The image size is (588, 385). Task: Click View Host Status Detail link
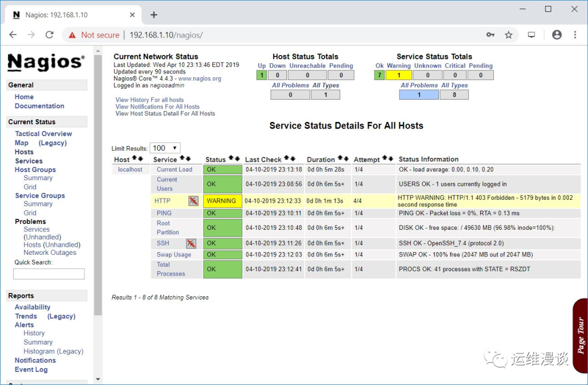166,113
